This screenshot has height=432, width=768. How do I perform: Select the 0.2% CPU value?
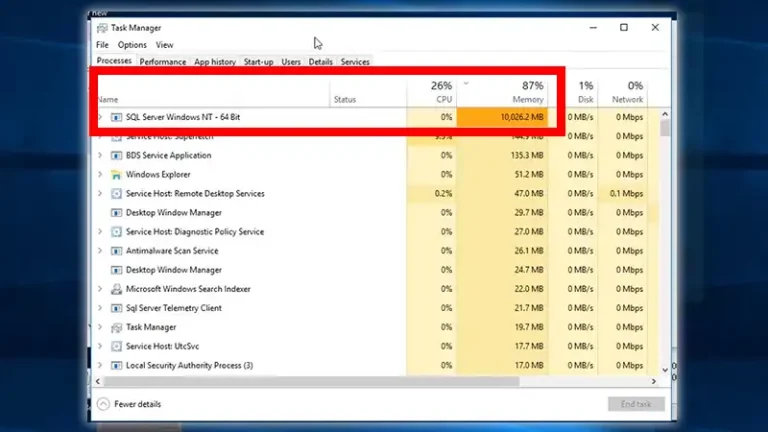click(443, 193)
